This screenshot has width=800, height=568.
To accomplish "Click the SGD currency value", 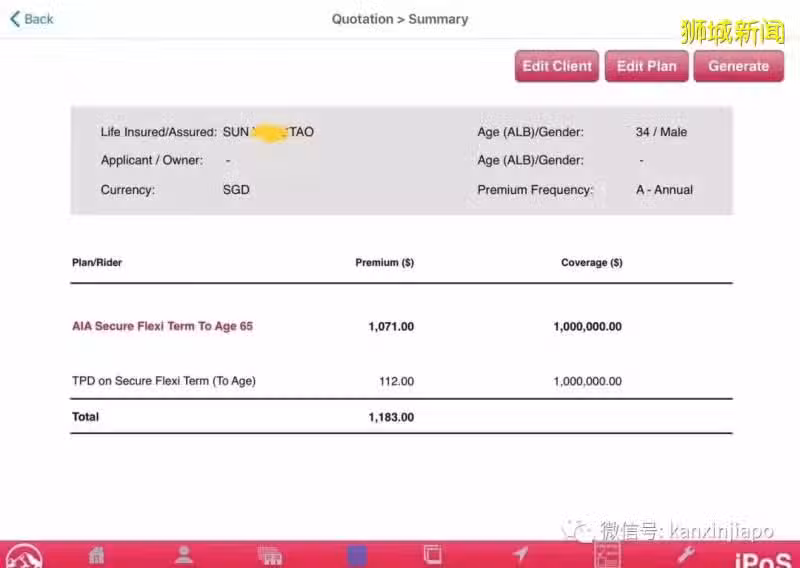I will click(236, 189).
